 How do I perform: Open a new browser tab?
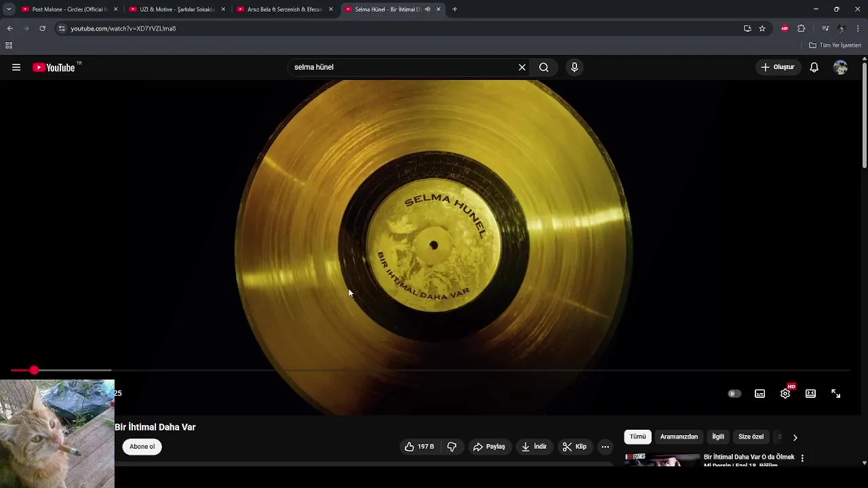pyautogui.click(x=454, y=9)
